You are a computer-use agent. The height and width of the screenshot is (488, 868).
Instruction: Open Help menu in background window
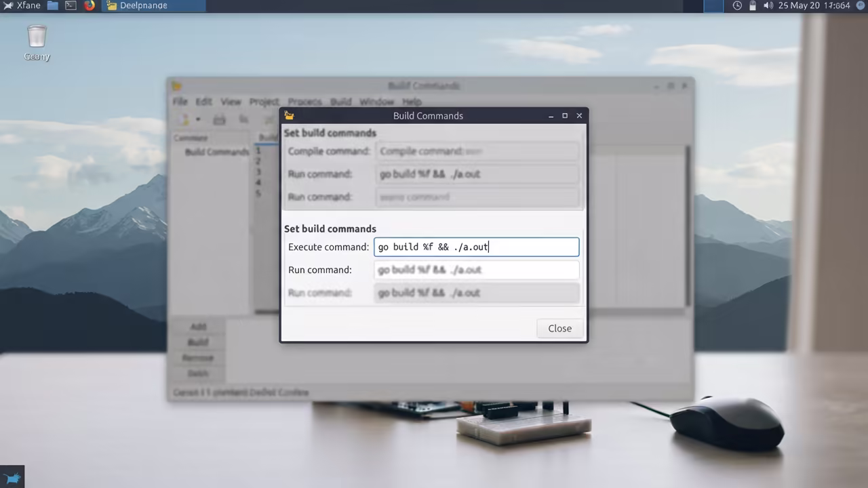point(412,102)
